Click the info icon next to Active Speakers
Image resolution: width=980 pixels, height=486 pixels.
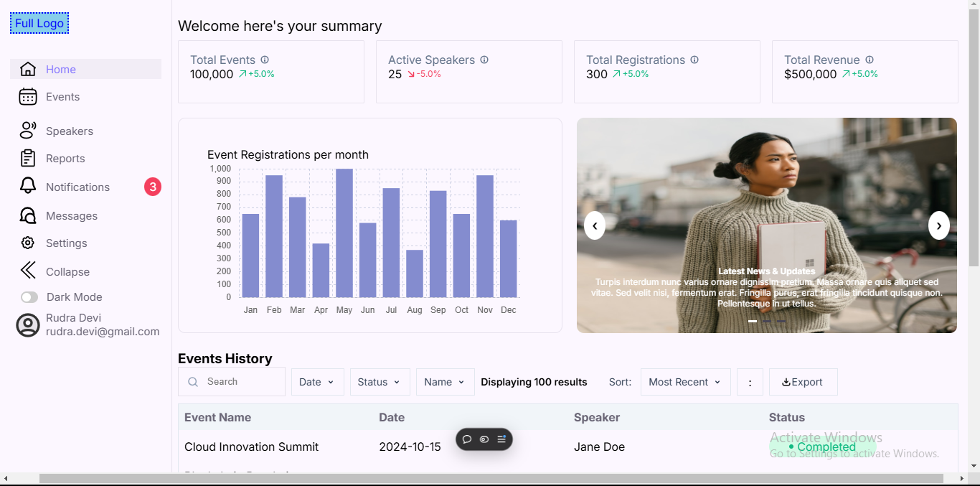484,60
